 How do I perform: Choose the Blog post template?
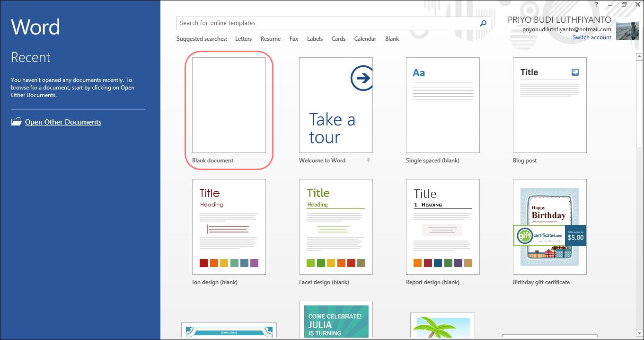[x=550, y=105]
